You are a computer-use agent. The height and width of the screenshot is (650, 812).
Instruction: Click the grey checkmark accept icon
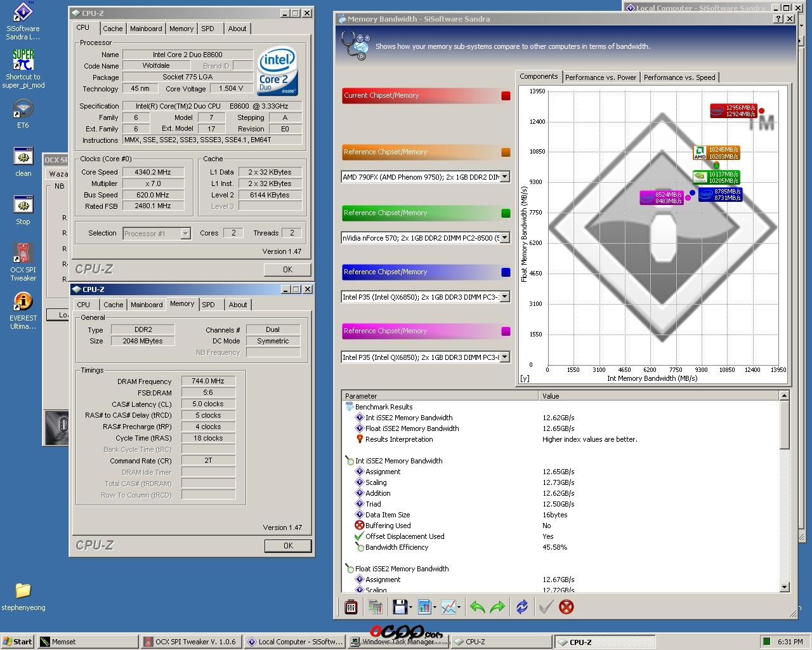tap(545, 607)
